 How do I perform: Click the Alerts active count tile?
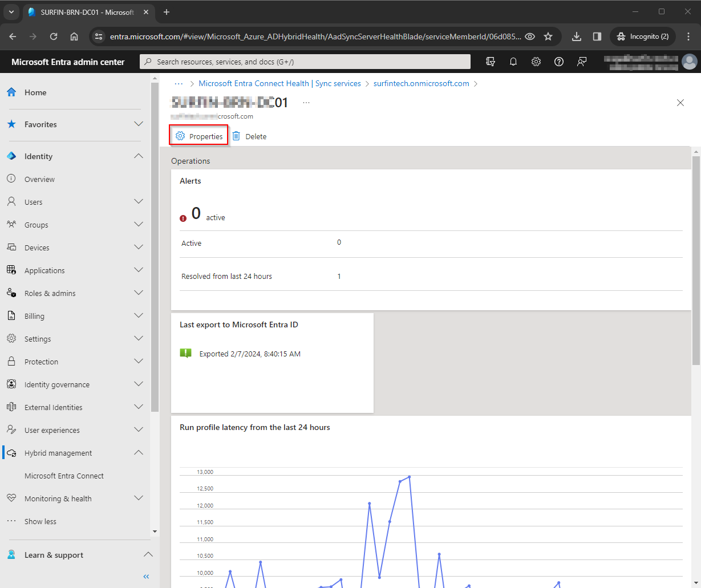point(431,240)
